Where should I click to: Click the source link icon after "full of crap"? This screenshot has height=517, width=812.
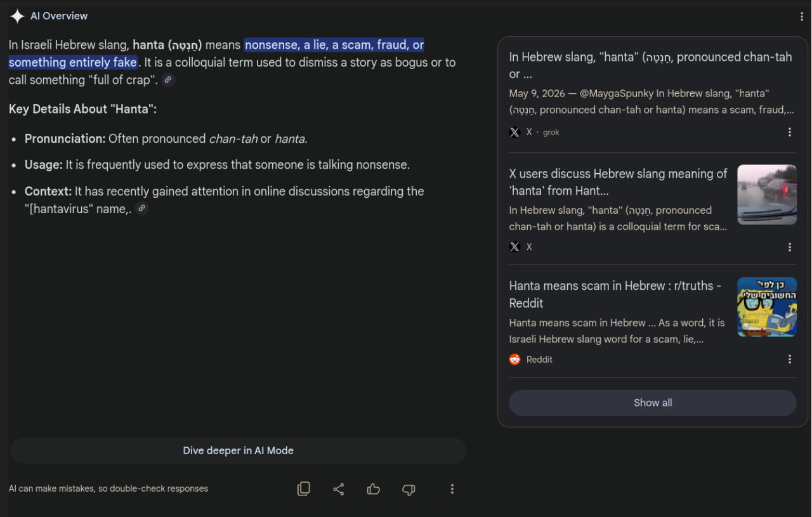point(167,80)
